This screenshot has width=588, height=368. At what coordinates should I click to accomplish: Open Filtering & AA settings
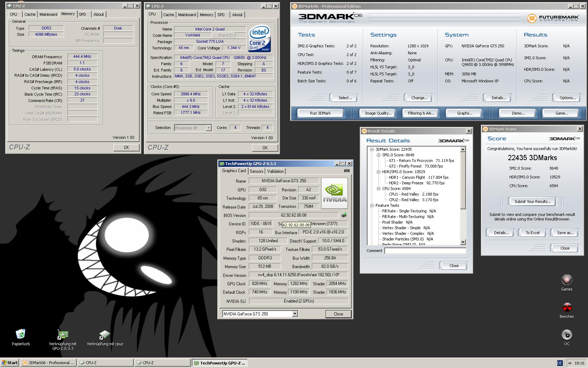point(421,113)
